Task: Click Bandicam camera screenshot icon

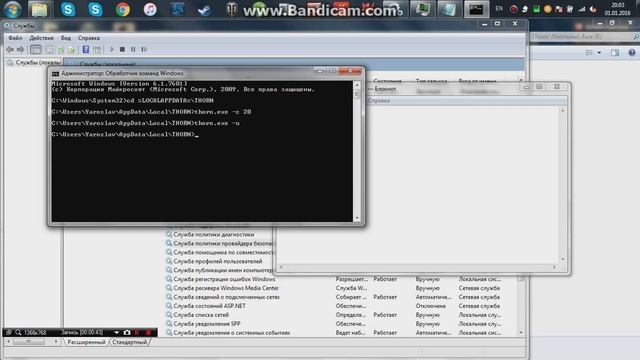Action: tap(127, 333)
